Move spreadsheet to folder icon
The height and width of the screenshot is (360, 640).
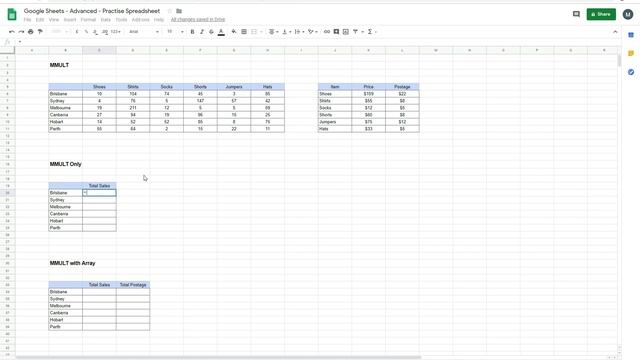point(179,11)
